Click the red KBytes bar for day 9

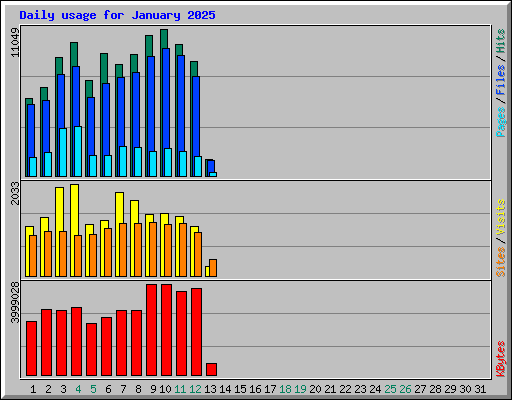pos(151,330)
